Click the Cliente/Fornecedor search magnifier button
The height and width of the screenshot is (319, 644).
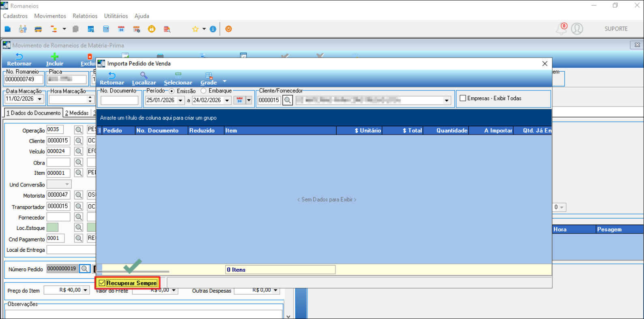click(288, 100)
